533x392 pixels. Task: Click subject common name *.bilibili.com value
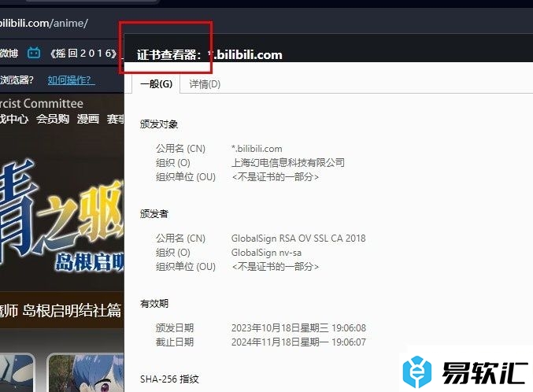click(x=257, y=149)
